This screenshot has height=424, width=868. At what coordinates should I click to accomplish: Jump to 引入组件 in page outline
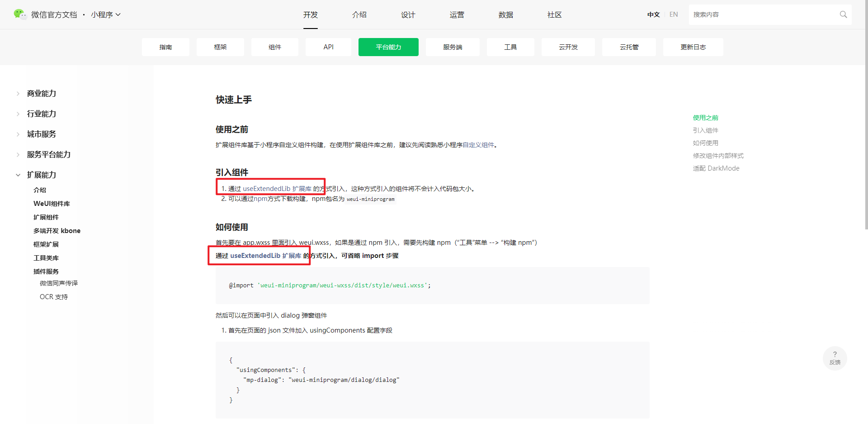click(706, 130)
